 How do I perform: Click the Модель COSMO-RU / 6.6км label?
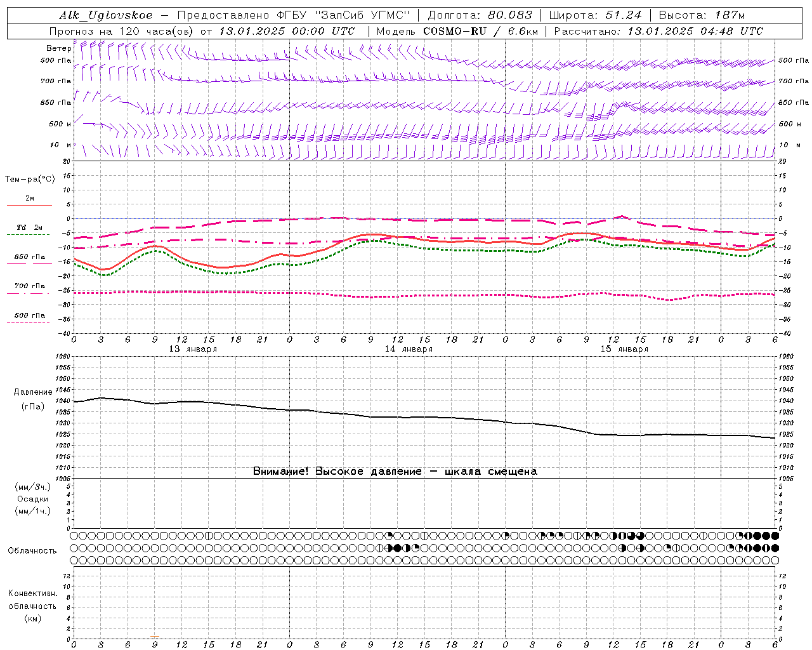457,31
